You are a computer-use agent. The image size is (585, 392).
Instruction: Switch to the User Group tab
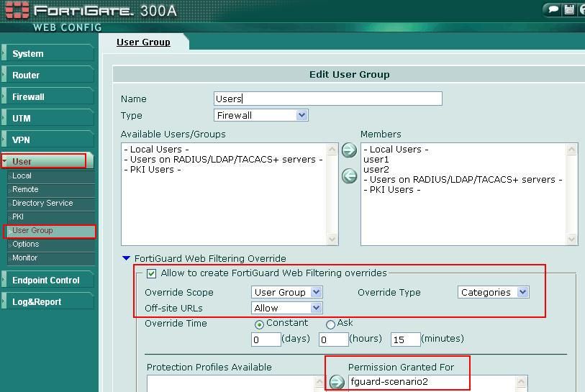(143, 42)
